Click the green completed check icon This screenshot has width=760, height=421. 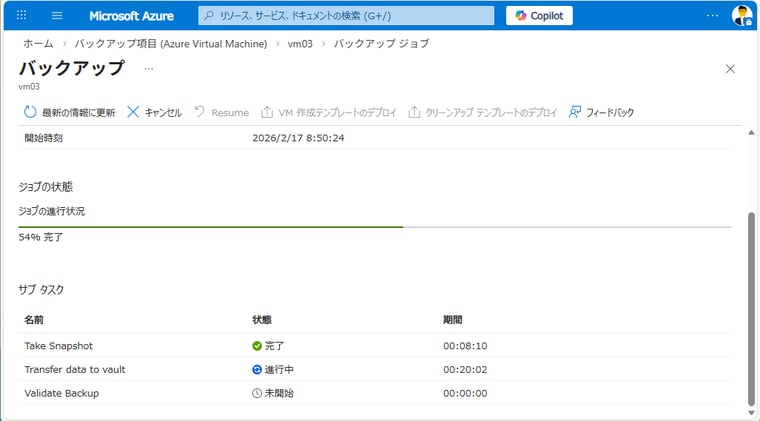[x=257, y=346]
